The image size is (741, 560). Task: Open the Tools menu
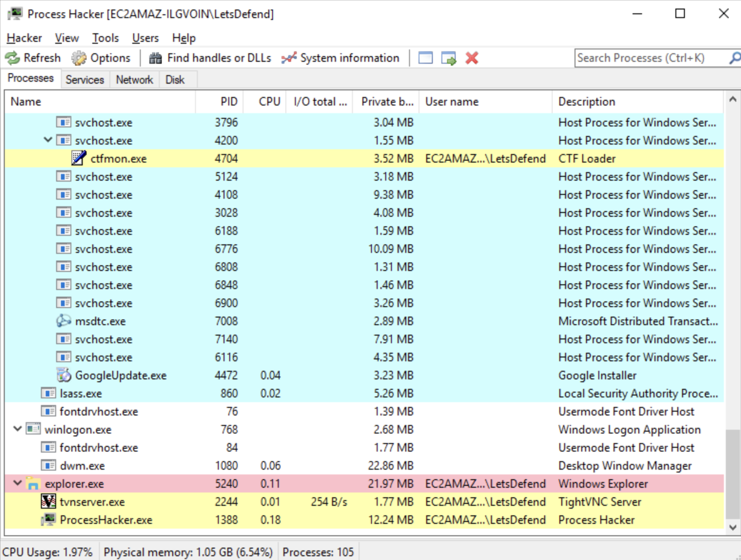pos(105,38)
